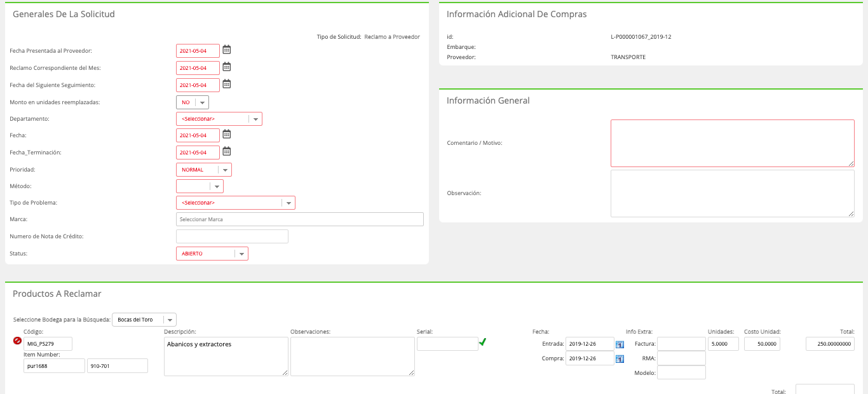Image resolution: width=868 pixels, height=394 pixels.
Task: Click the Observación text area
Action: [733, 193]
